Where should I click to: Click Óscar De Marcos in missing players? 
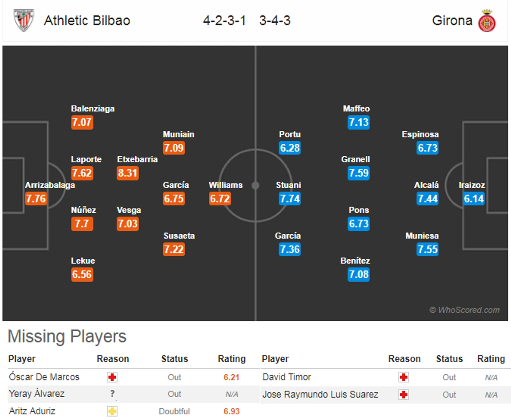pyautogui.click(x=44, y=377)
